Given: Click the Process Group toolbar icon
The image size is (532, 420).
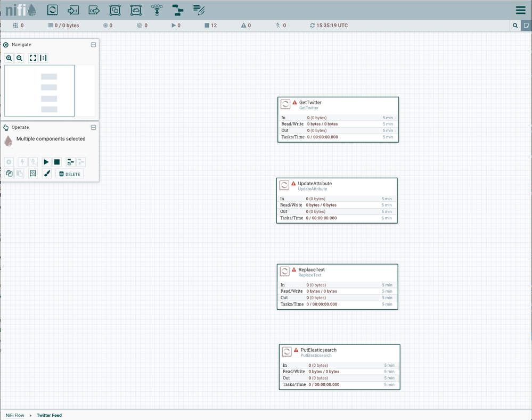Looking at the screenshot, I should click(x=116, y=10).
